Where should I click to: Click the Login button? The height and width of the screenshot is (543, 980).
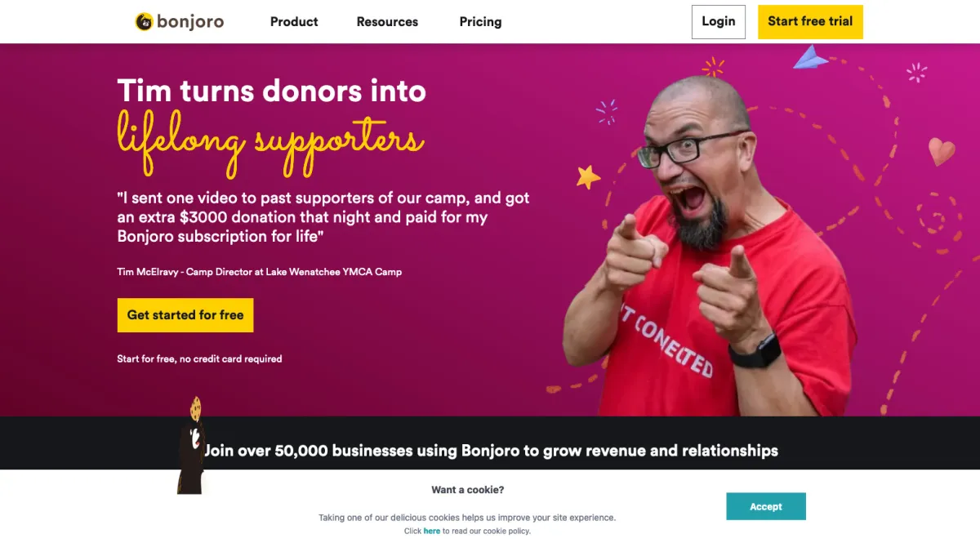point(719,22)
